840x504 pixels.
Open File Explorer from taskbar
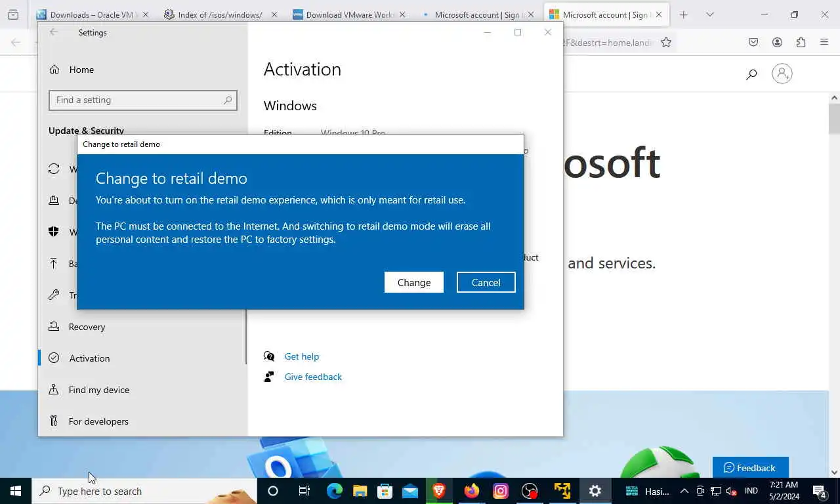(x=360, y=491)
